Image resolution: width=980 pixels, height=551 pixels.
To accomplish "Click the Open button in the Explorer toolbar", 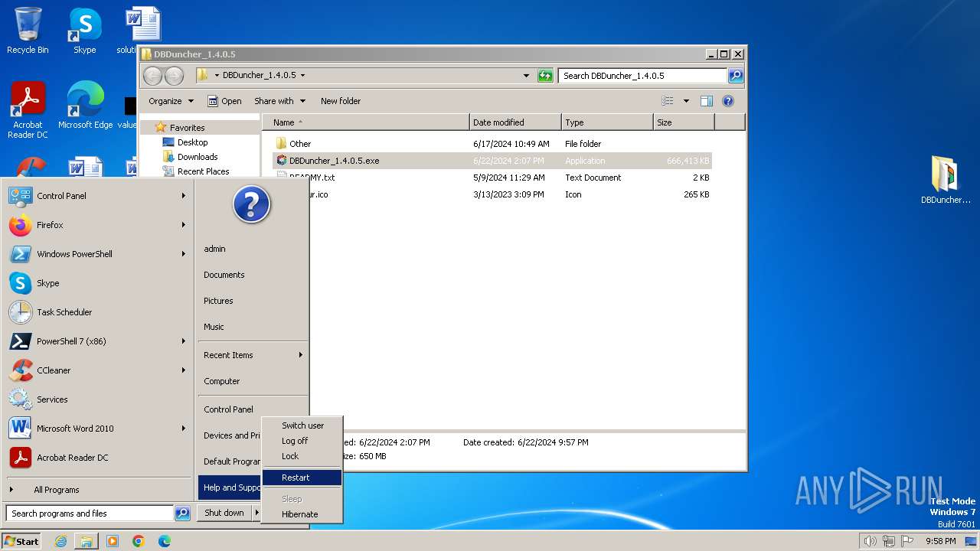I will [224, 101].
